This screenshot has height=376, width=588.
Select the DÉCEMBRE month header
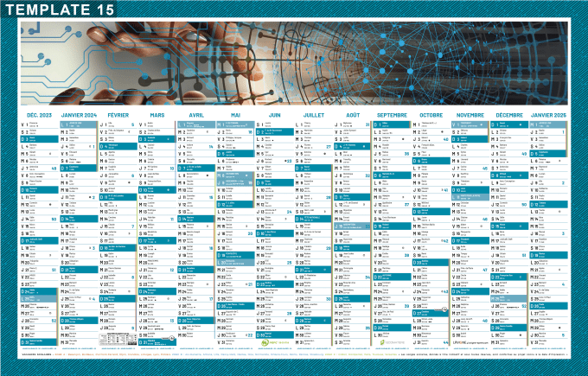509,115
